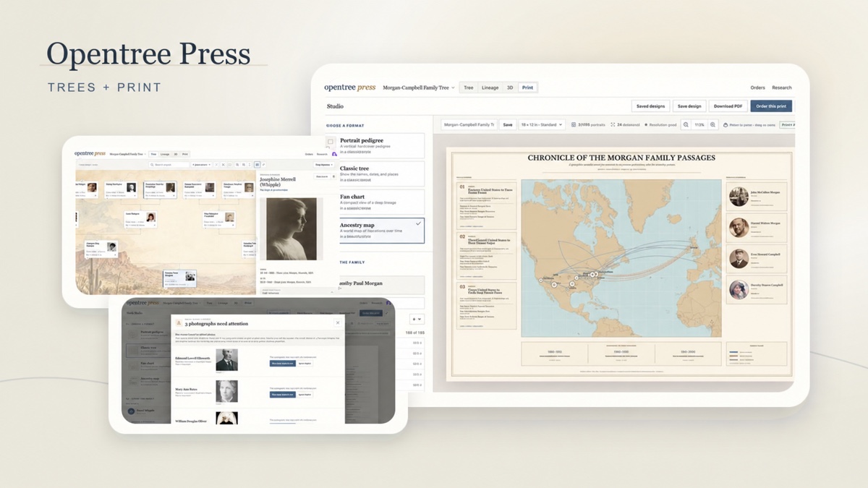This screenshot has width=868, height=488.
Task: Zoom in using the plus magnifier icon
Action: coord(712,124)
